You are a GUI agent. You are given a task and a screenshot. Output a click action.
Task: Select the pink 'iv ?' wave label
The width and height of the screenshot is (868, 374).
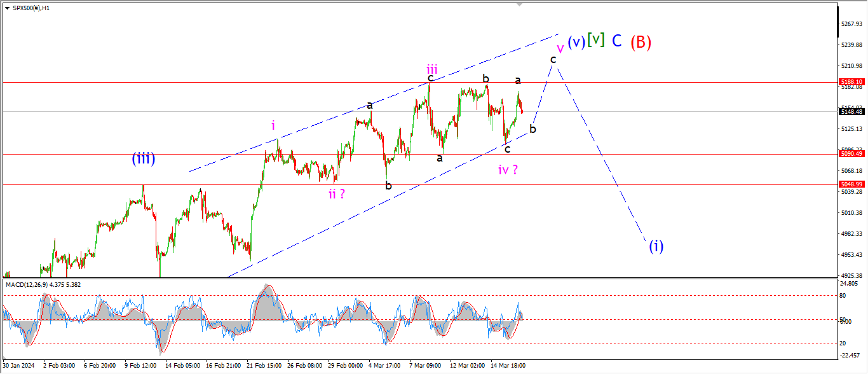[507, 170]
